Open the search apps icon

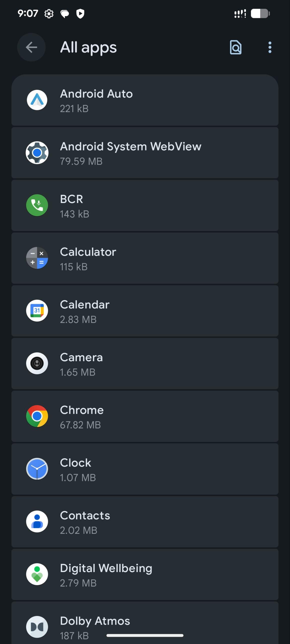click(x=236, y=47)
